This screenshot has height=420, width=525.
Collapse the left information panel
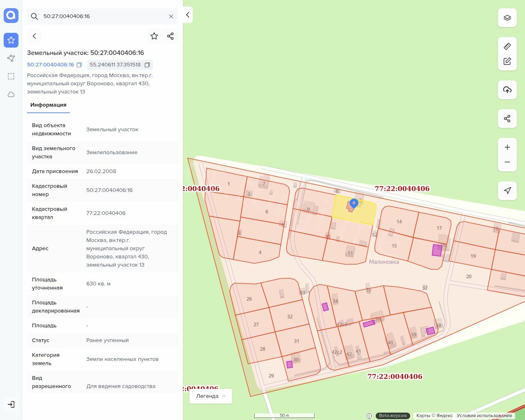[x=187, y=15]
